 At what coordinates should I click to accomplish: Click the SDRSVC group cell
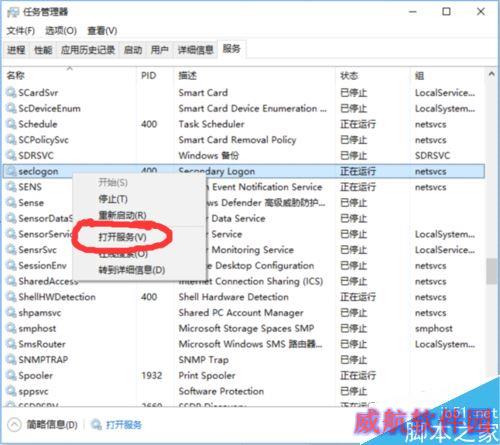[x=432, y=155]
